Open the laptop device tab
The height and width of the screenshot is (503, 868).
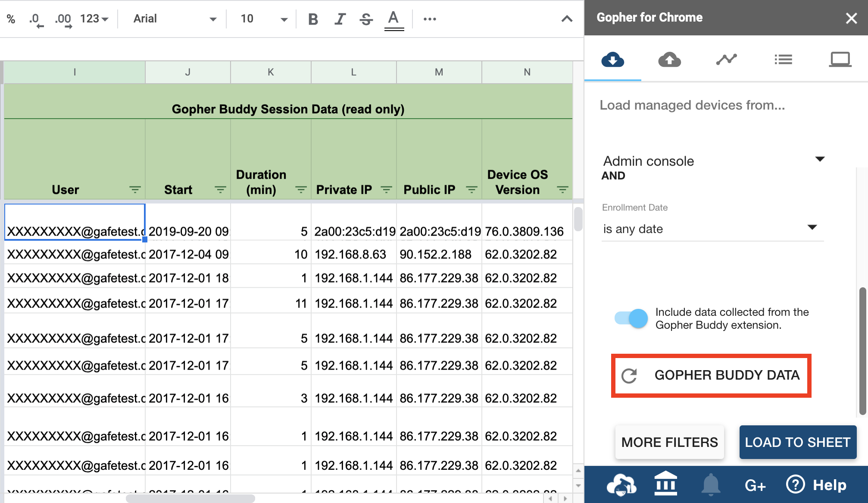coord(840,60)
